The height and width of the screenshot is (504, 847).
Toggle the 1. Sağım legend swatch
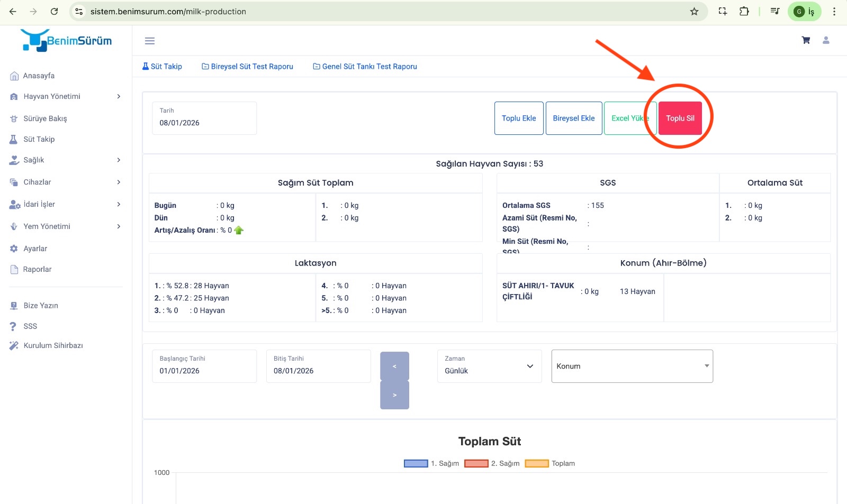(416, 463)
